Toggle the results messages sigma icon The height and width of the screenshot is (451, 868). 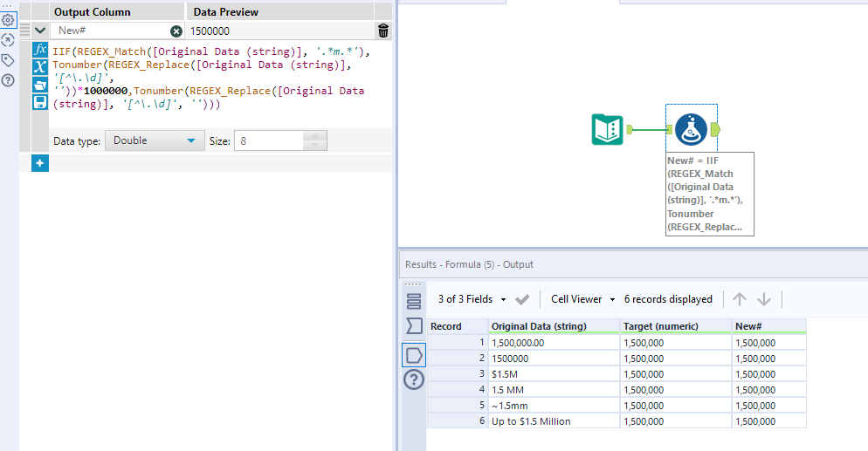coord(414,326)
